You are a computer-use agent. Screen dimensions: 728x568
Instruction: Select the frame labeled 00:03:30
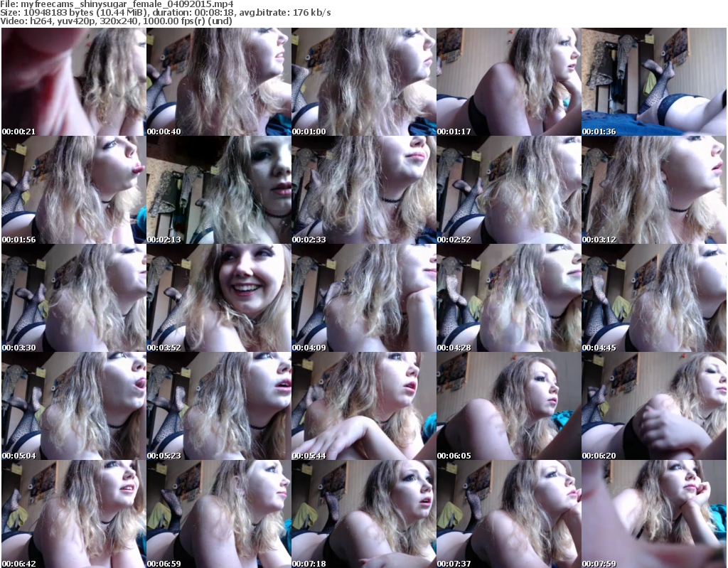(74, 298)
